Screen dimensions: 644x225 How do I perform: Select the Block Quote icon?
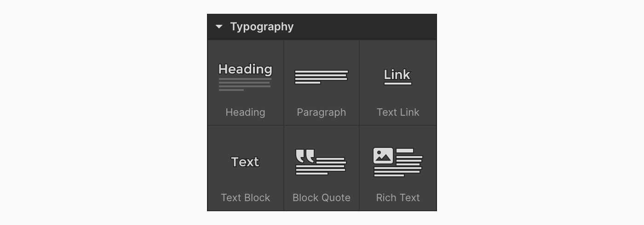pos(321,162)
